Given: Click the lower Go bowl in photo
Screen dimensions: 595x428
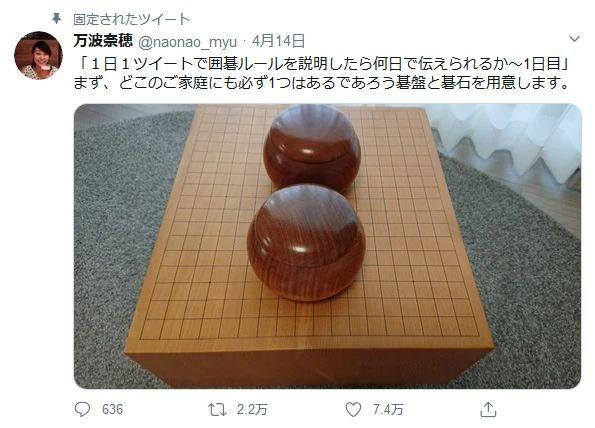Looking at the screenshot, I should click(x=306, y=242).
